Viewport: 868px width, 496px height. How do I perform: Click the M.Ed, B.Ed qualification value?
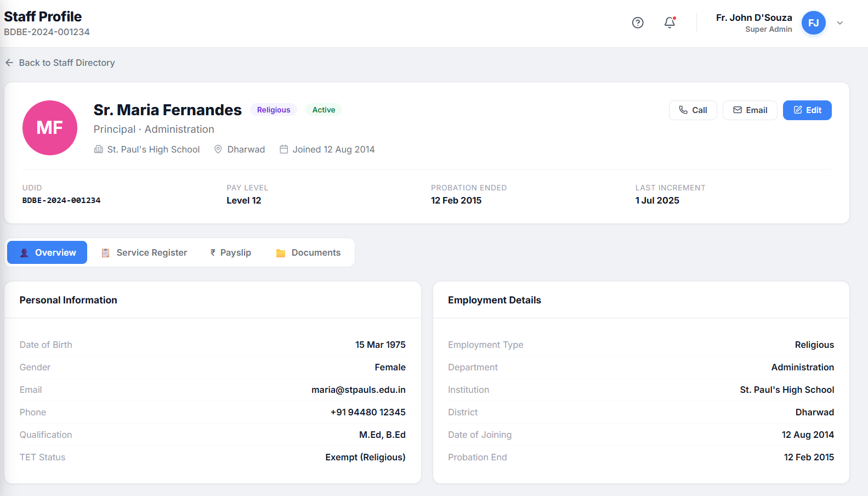point(382,435)
